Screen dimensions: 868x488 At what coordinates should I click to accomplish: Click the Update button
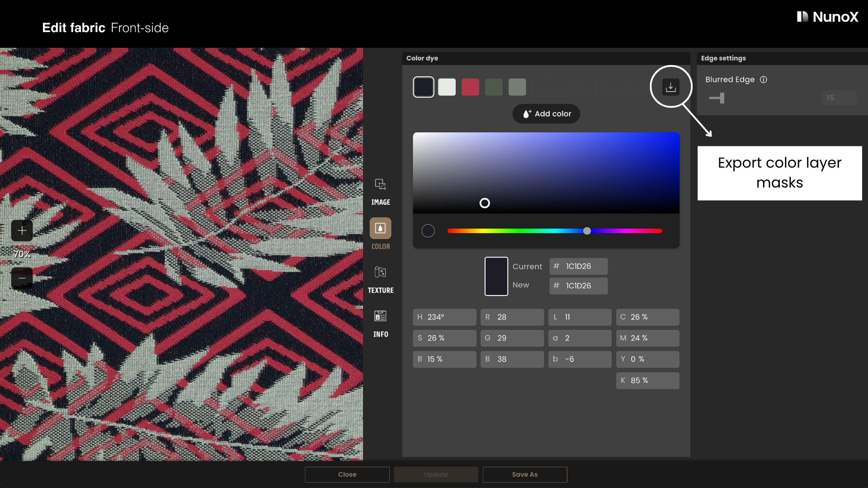coord(436,474)
